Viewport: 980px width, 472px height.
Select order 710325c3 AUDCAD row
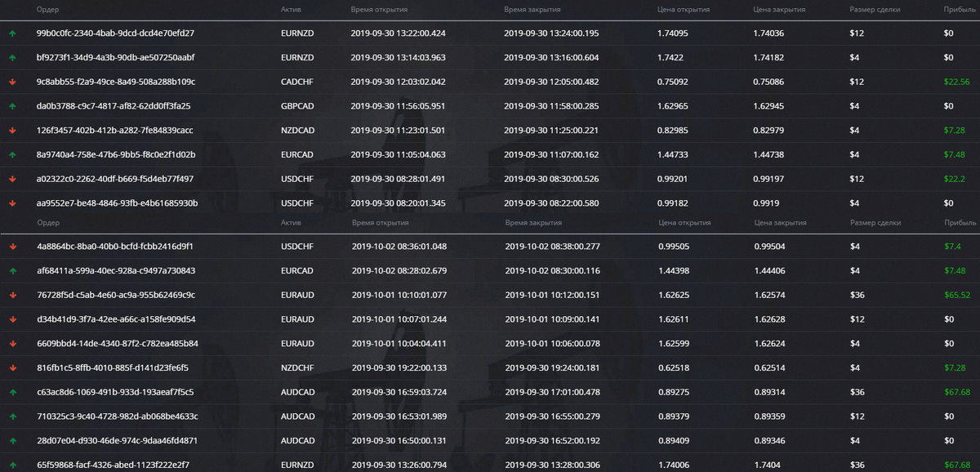[490, 416]
